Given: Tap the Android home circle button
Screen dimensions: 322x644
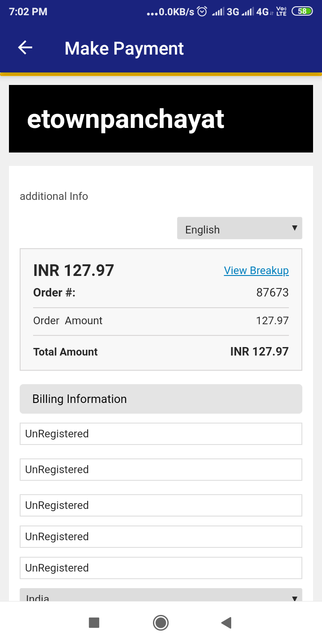Looking at the screenshot, I should pos(161,623).
